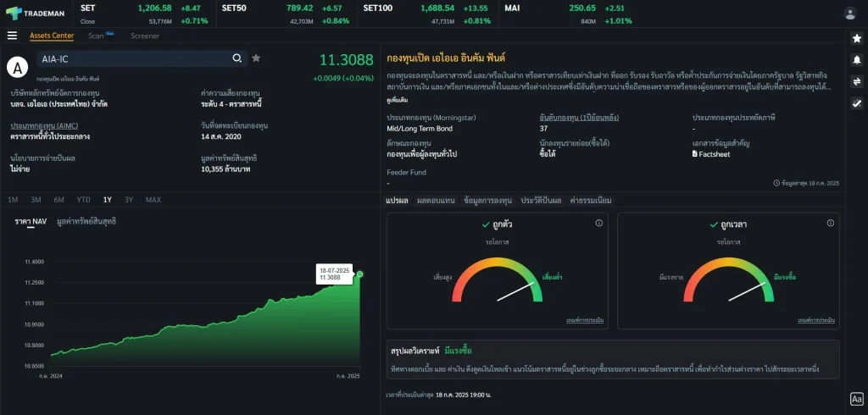Switch to the Screener tab
The width and height of the screenshot is (868, 415).
point(145,36)
